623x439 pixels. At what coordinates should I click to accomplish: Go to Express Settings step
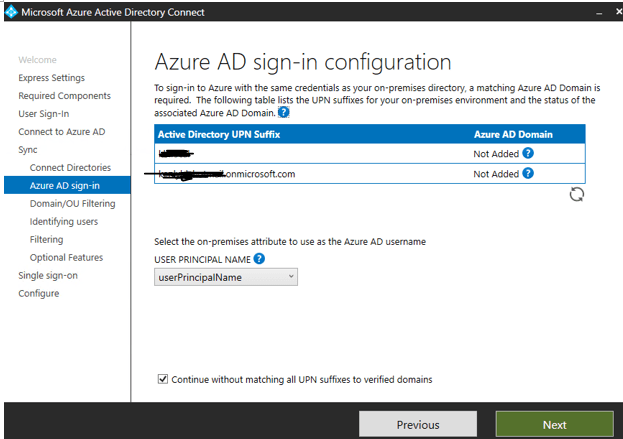[51, 78]
